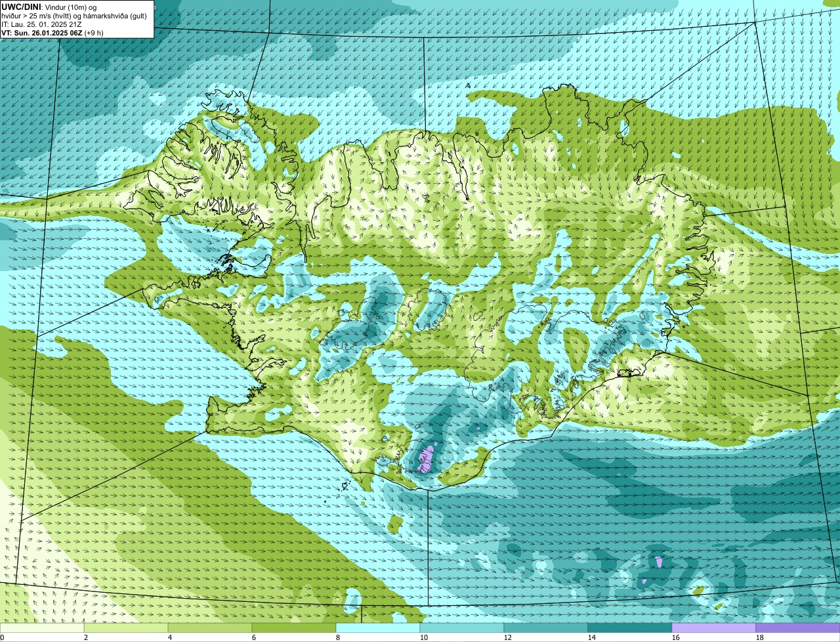Click the 'hviður > 25 m/s (hvítt)' line
The width and height of the screenshot is (840, 642).
tap(75, 16)
